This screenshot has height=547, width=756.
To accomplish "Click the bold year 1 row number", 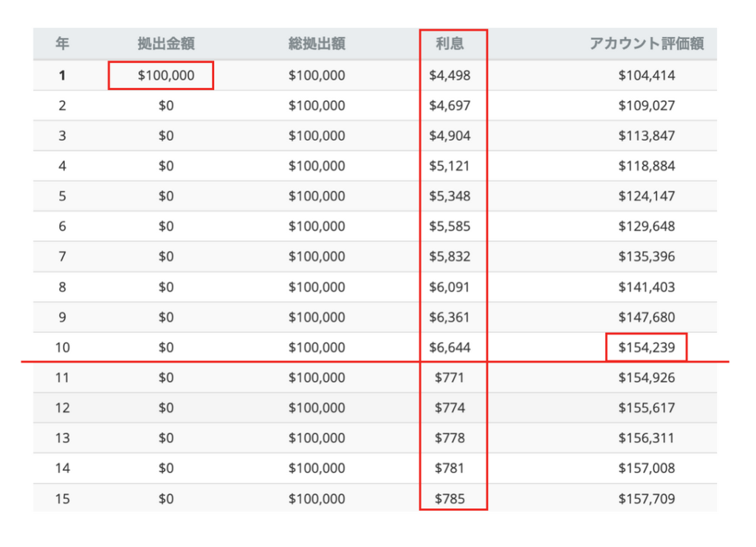I will [62, 75].
